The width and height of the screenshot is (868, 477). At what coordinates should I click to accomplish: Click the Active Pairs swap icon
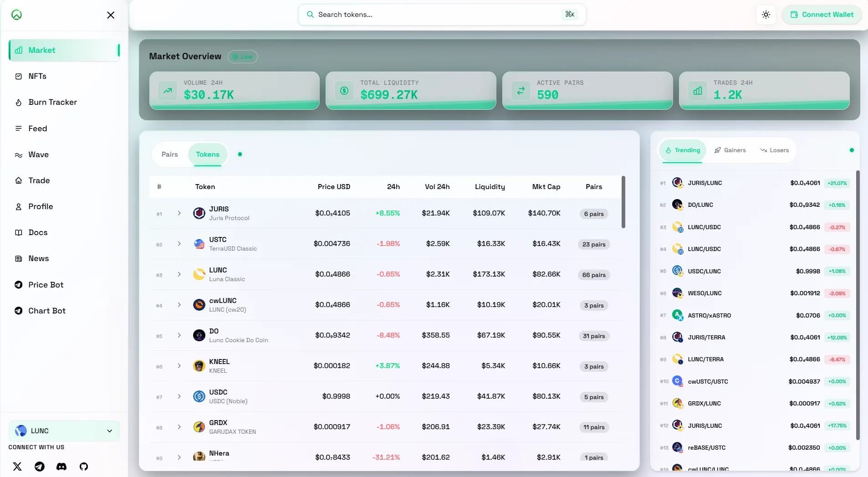click(x=521, y=91)
